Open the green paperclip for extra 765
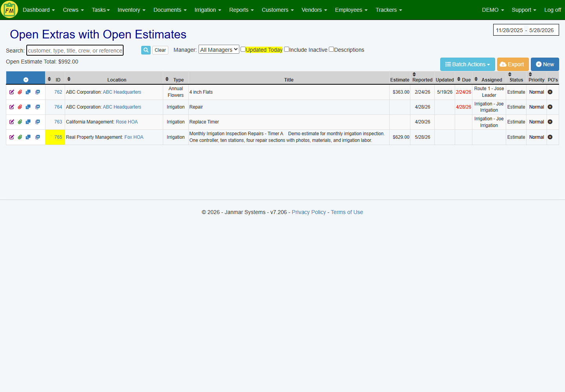Screen dimensions: 565x392 pyautogui.click(x=20, y=137)
